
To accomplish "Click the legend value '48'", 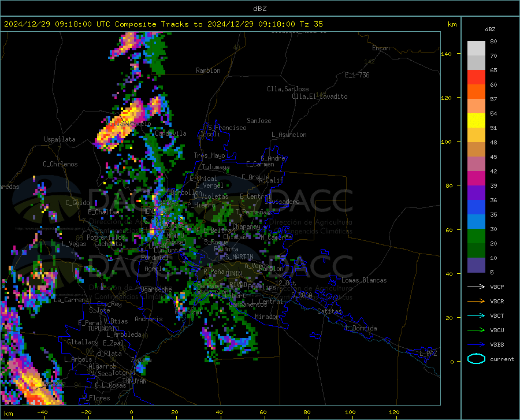I will [493, 143].
